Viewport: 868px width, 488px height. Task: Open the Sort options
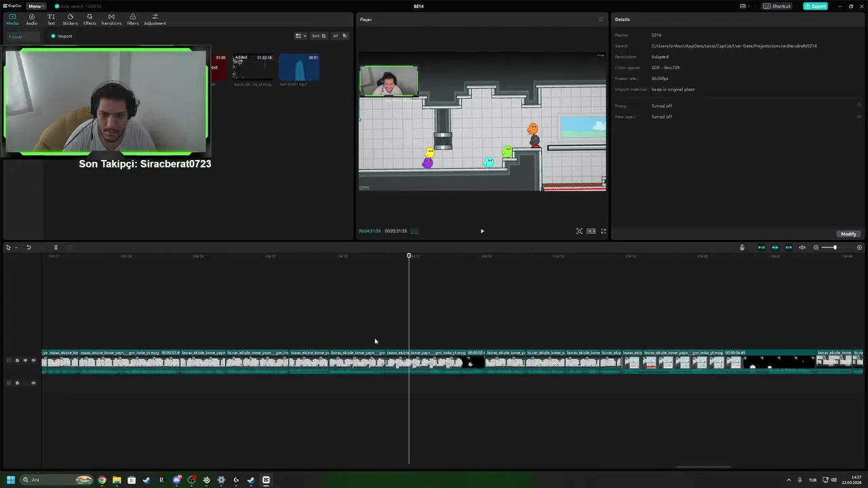click(319, 36)
